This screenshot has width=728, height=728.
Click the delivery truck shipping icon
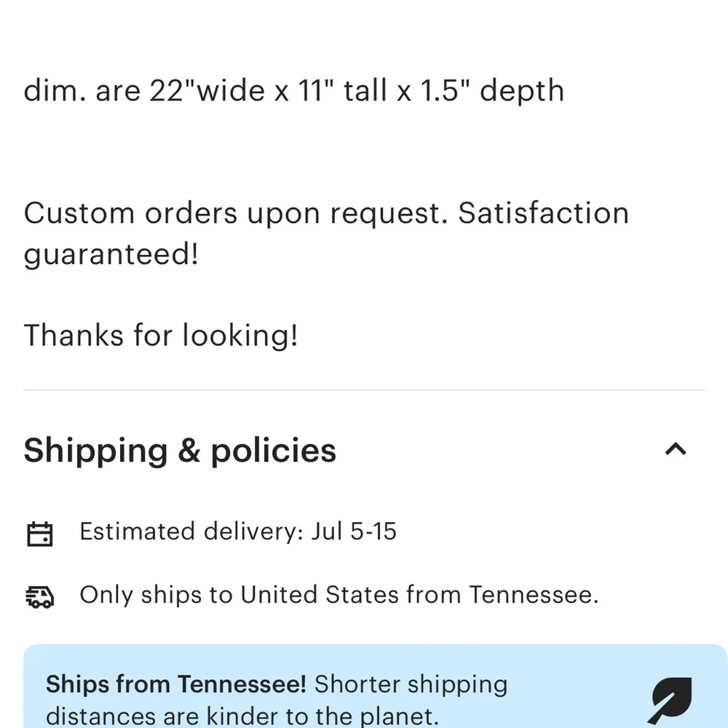(x=40, y=596)
